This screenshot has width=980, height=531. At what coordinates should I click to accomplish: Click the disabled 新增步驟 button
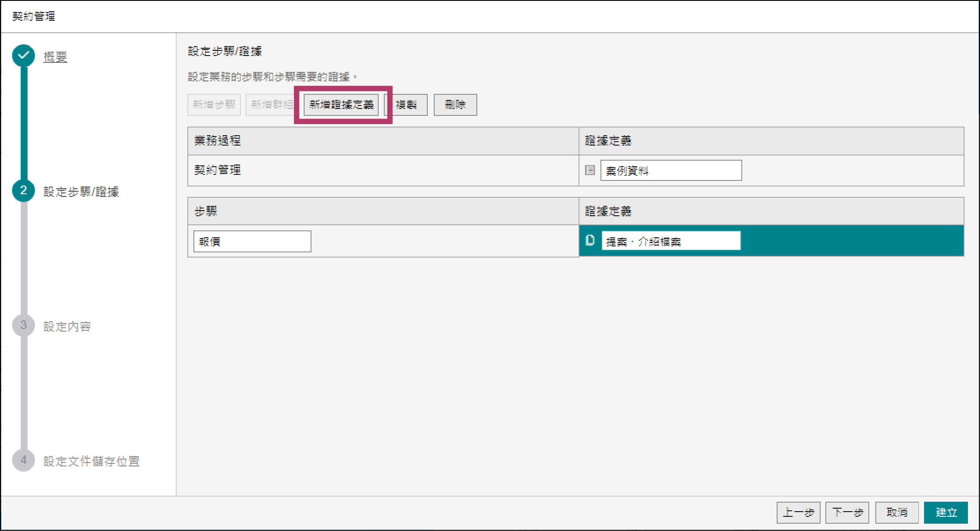coord(214,105)
